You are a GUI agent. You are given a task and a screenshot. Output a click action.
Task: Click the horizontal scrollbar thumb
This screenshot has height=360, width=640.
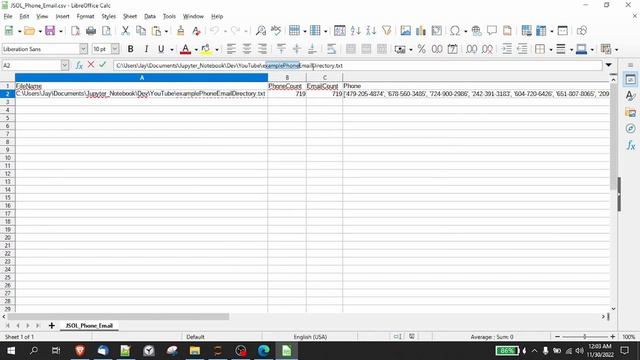(x=118, y=317)
